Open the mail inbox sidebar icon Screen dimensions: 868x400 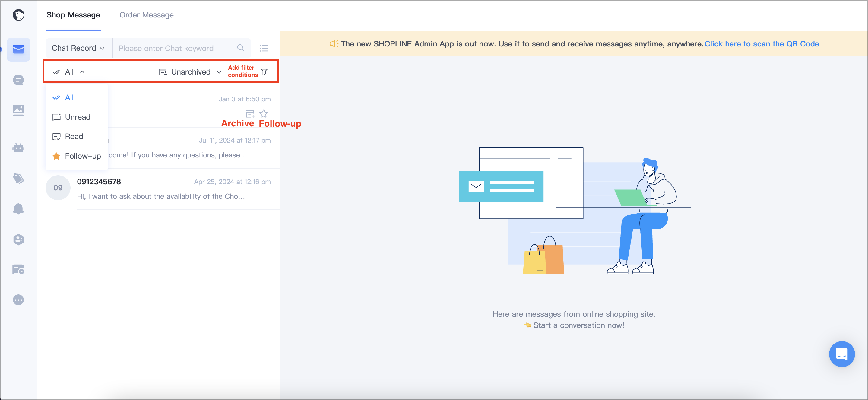pyautogui.click(x=18, y=49)
